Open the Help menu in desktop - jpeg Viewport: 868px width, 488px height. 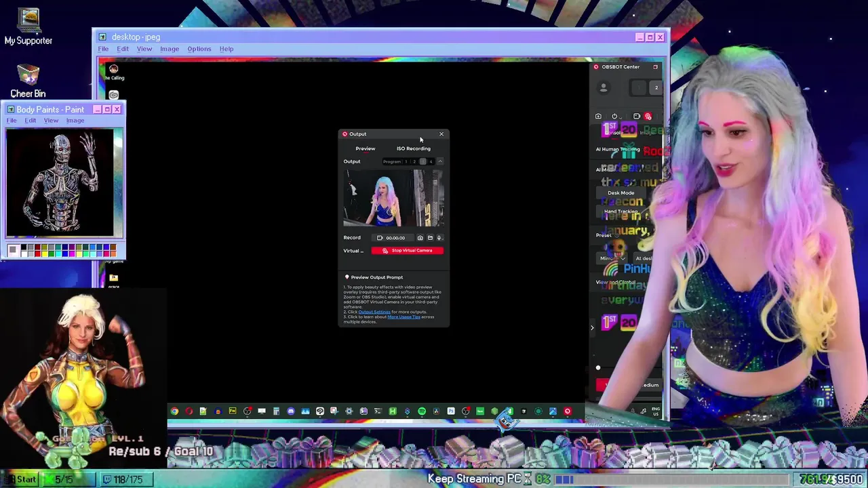coord(226,49)
